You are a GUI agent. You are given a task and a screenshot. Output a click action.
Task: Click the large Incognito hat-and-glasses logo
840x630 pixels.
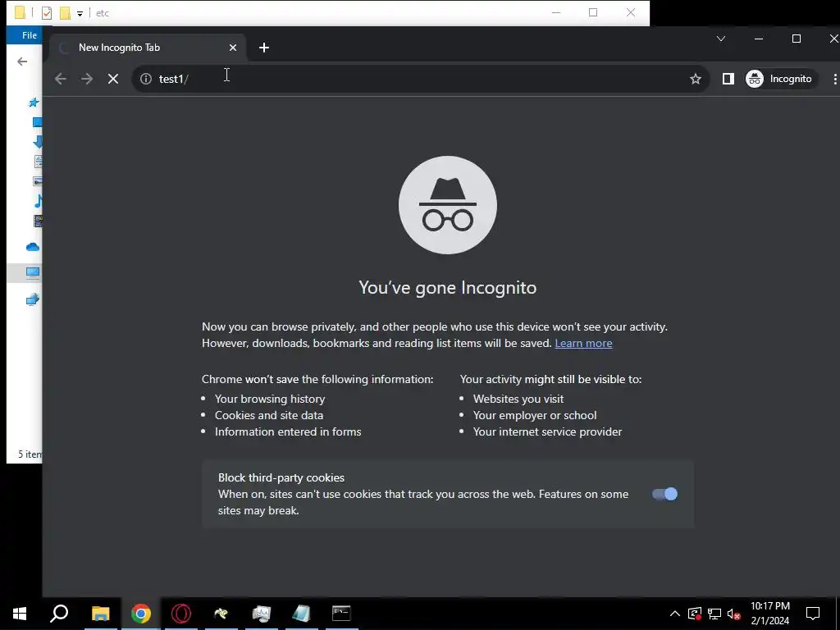[448, 205]
